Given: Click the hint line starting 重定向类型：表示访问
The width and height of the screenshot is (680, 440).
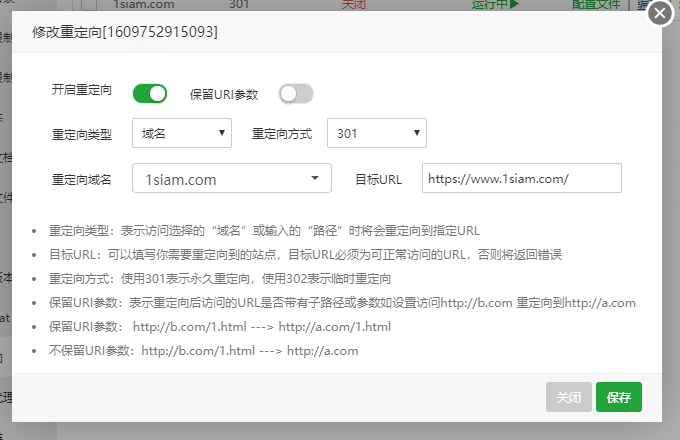Looking at the screenshot, I should tap(264, 230).
